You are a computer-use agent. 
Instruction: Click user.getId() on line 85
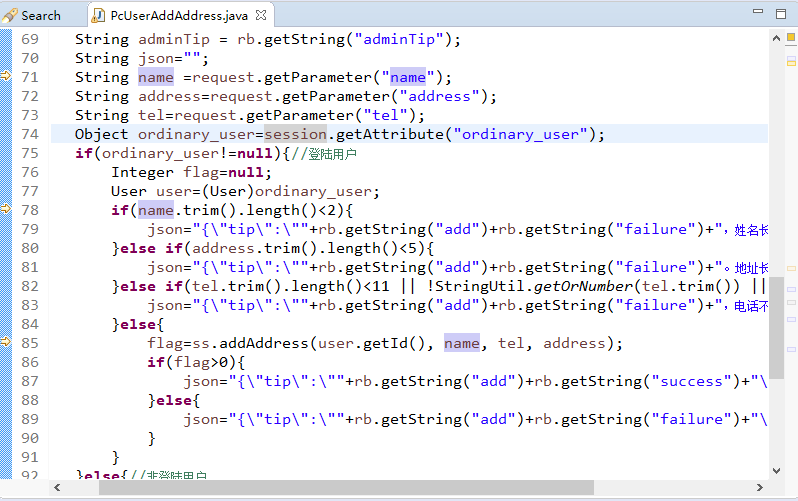(370, 343)
